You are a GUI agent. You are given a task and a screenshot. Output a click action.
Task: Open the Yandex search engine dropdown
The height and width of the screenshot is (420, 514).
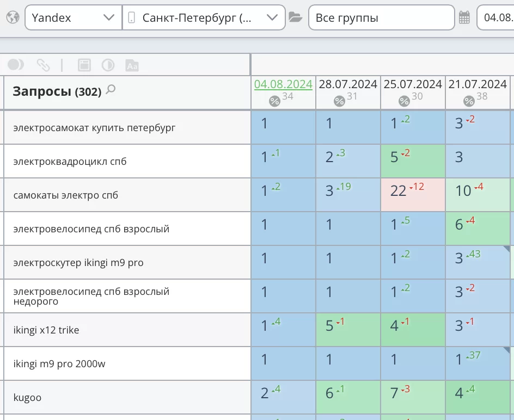coord(73,17)
